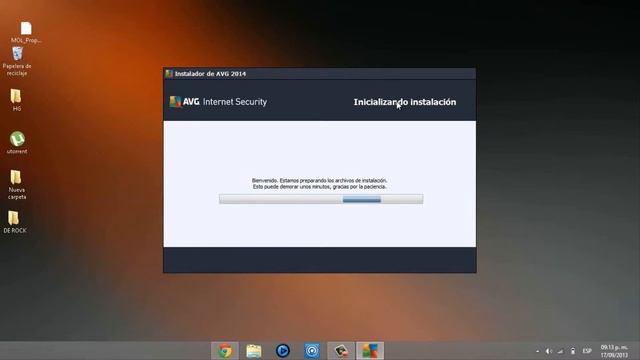Open the Papelera de reciclaje icon
640x360 pixels.
pyautogui.click(x=17, y=61)
